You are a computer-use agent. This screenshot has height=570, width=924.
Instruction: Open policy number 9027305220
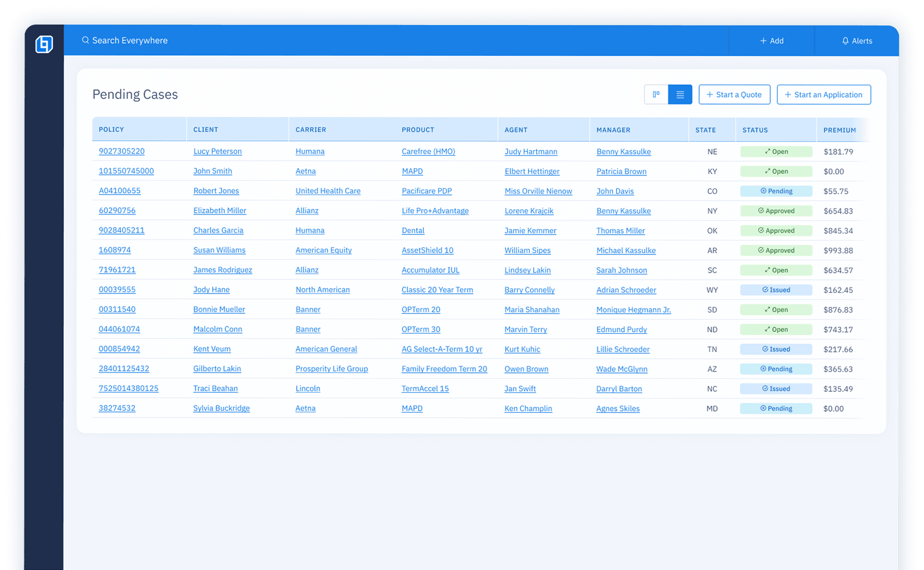(x=121, y=151)
